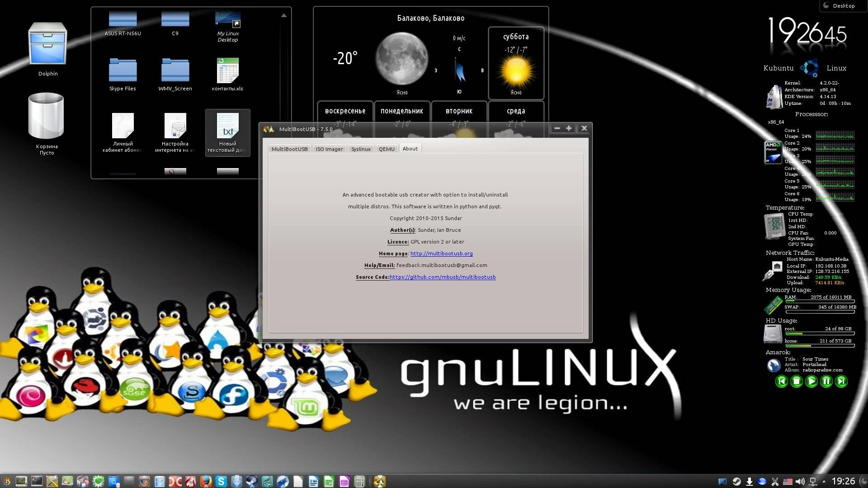
Task: Select the воскресенье forecast day
Action: (x=345, y=112)
